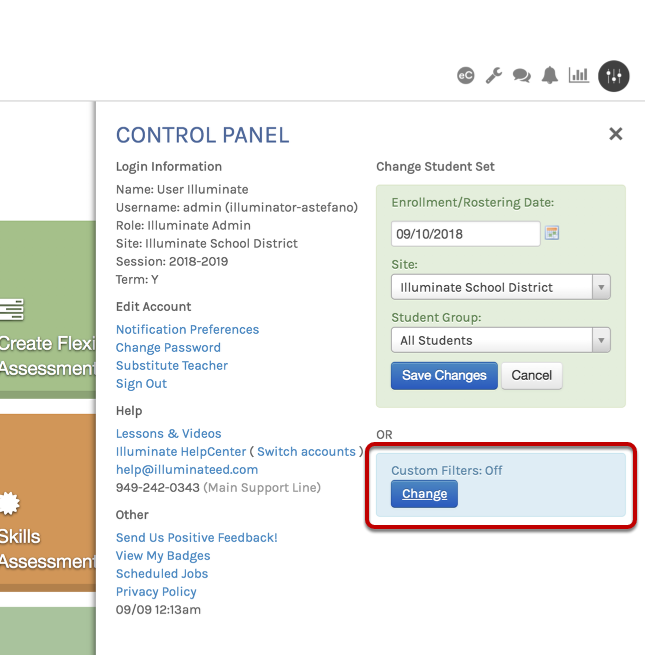Image resolution: width=645 pixels, height=655 pixels.
Task: Open the chat bubbles messages icon
Action: point(522,76)
